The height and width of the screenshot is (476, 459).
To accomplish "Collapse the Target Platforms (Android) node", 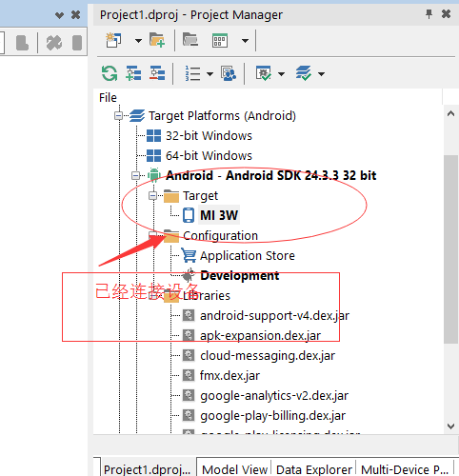I will [x=118, y=116].
